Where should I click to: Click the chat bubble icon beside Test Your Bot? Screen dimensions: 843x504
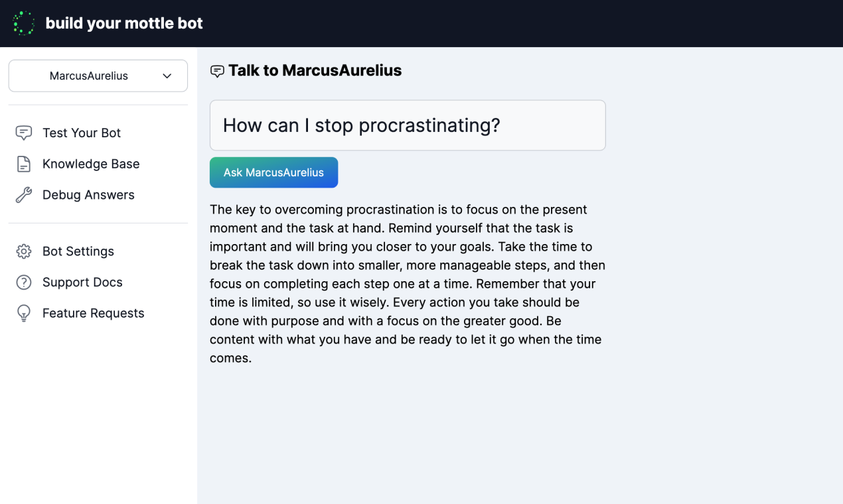coord(24,133)
